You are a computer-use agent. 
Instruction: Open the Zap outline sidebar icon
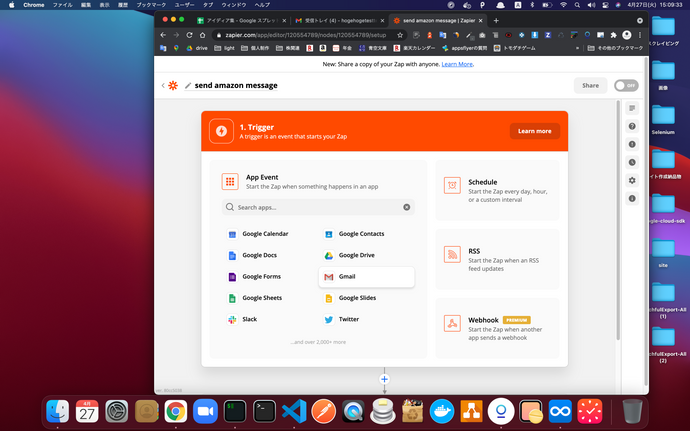click(632, 108)
